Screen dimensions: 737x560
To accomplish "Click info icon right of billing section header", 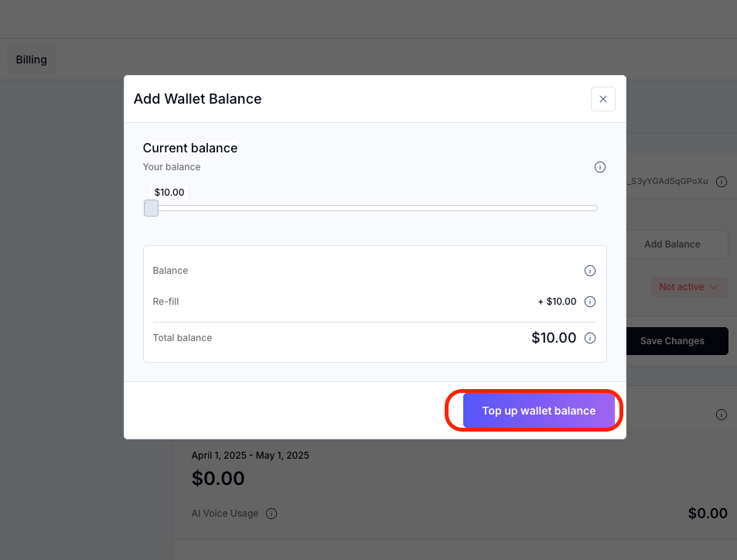I will click(721, 415).
